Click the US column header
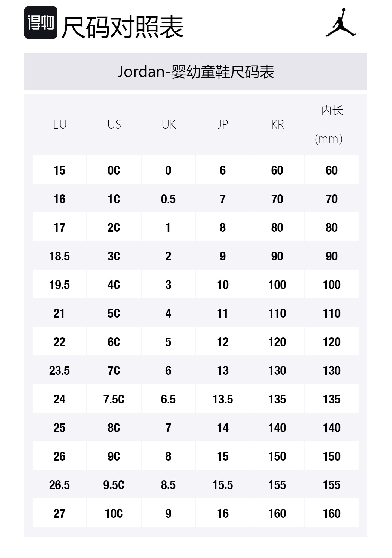Image resolution: width=392 pixels, height=558 pixels. (114, 125)
